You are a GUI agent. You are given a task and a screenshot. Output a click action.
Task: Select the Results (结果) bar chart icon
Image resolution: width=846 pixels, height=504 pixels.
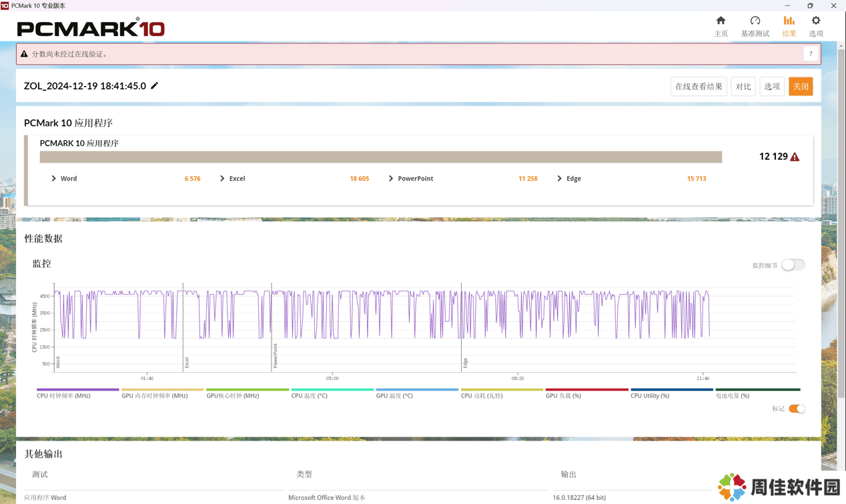(x=789, y=21)
